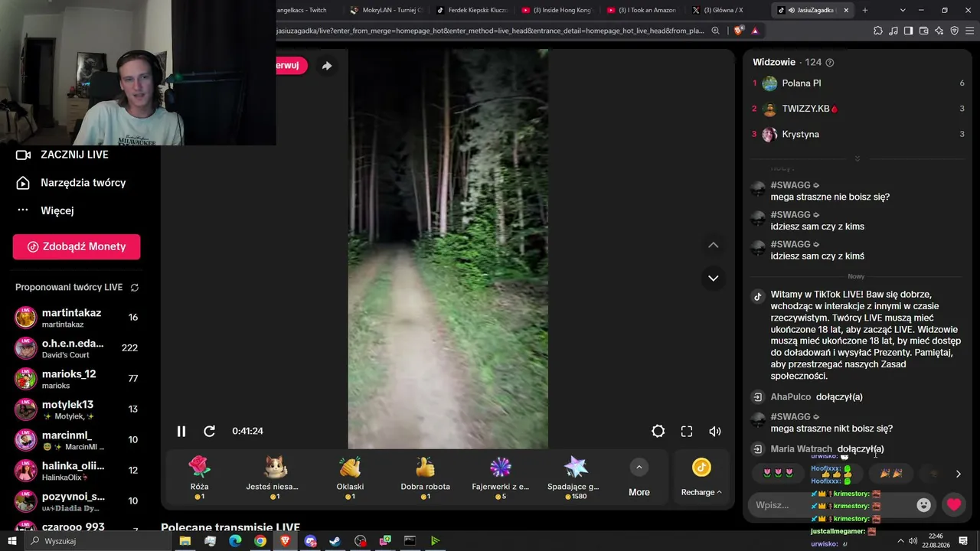Send the three tulips quick reaction

point(779,474)
